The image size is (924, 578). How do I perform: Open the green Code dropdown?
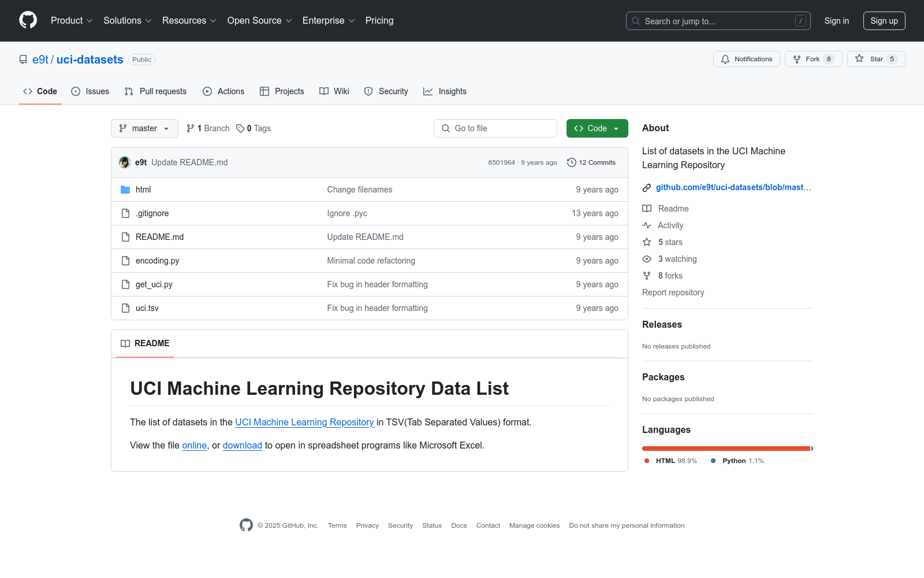[x=597, y=128]
